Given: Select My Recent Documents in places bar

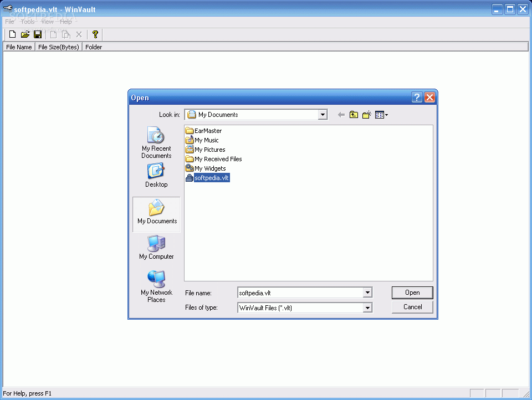Looking at the screenshot, I should pyautogui.click(x=156, y=142).
